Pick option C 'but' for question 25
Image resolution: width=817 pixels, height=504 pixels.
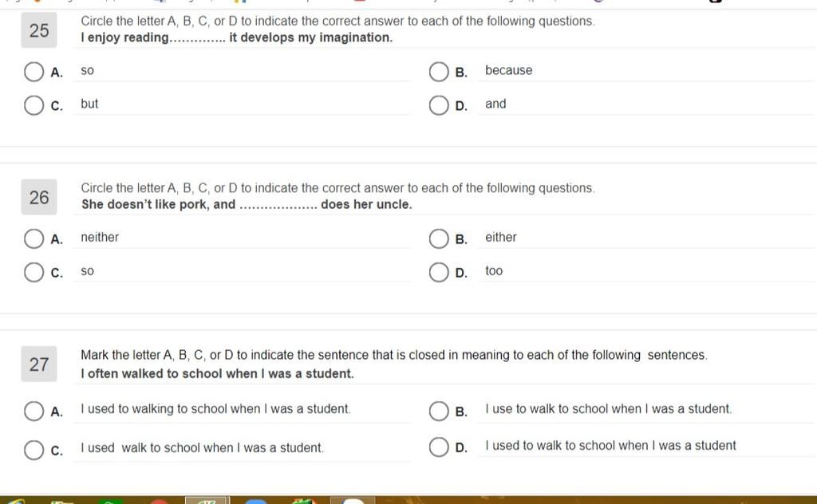coord(34,105)
